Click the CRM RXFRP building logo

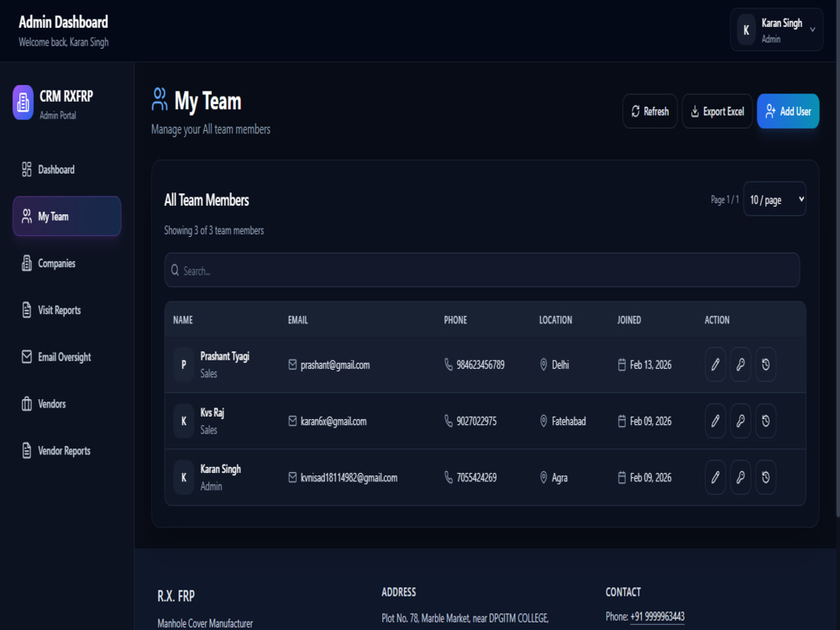point(23,102)
